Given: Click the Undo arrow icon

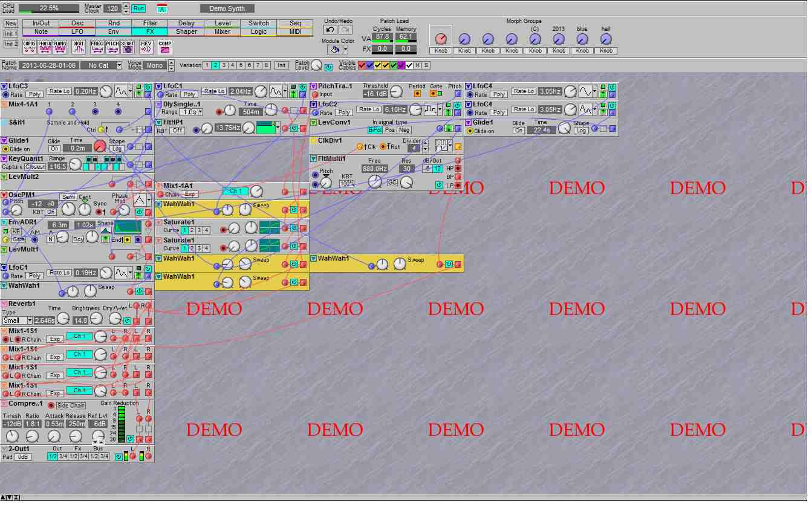Looking at the screenshot, I should coord(330,30).
